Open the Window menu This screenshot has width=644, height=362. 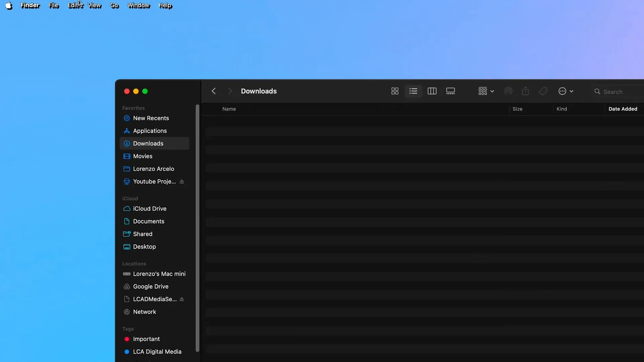tap(139, 6)
